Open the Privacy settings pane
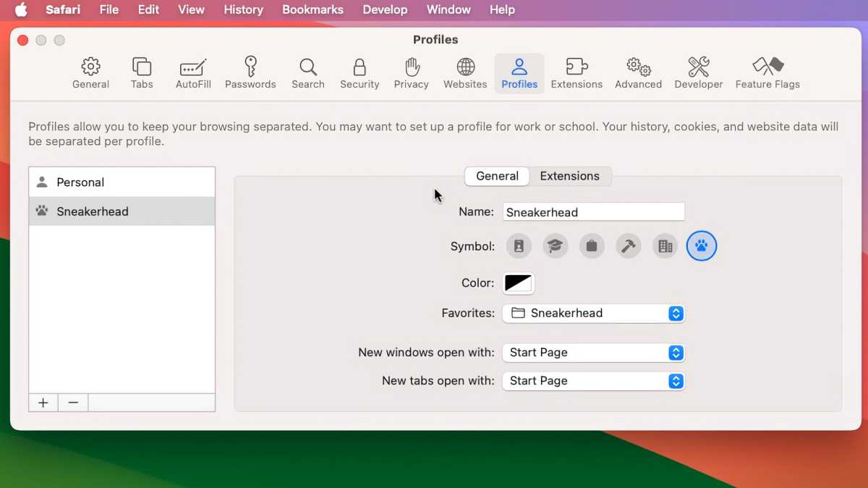This screenshot has width=868, height=488. (x=412, y=73)
